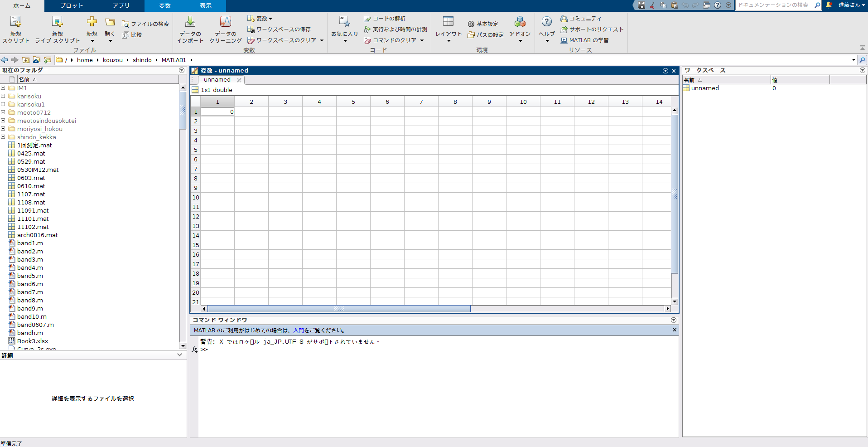Navigate to shindo in the path bar
Image resolution: width=868 pixels, height=447 pixels.
(142, 60)
